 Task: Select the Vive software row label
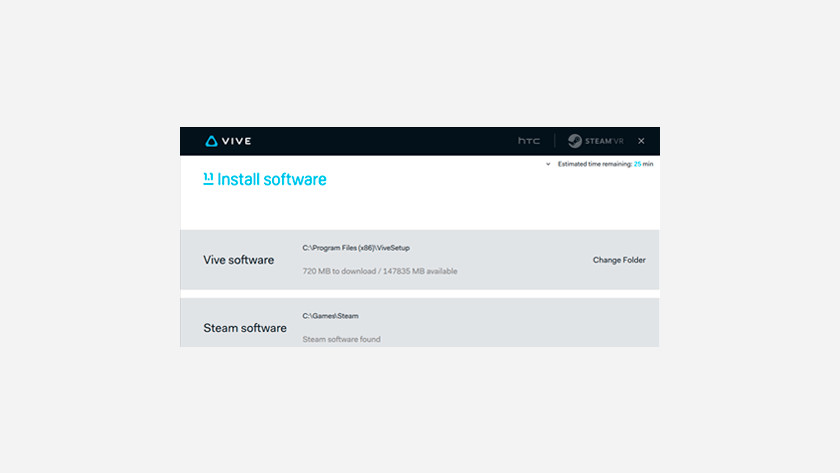238,260
